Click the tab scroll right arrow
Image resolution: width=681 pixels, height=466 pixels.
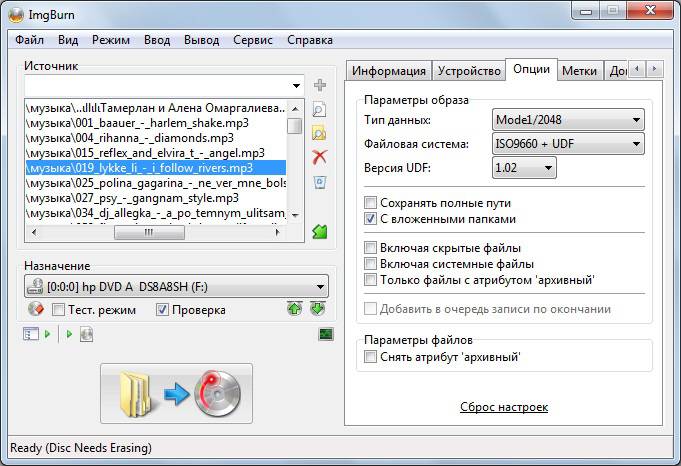coord(655,69)
